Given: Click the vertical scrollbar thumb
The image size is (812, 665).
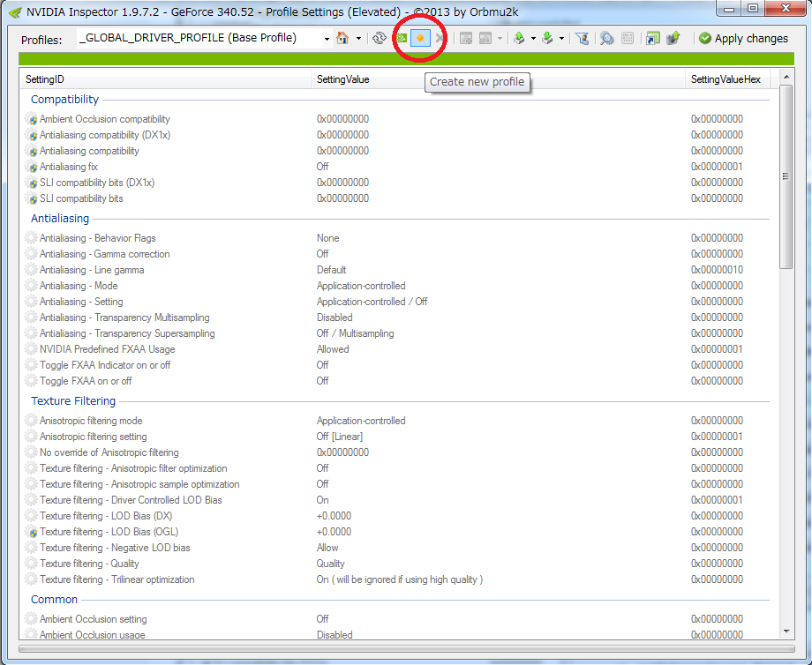Looking at the screenshot, I should coord(786,176).
